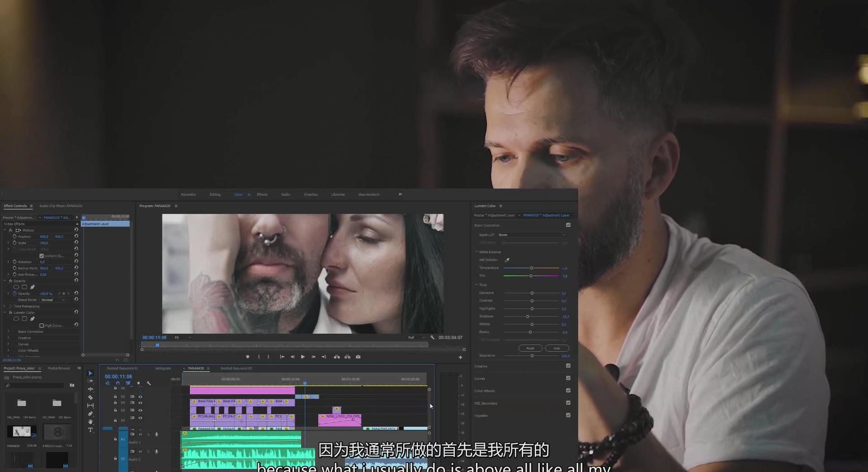
Task: Pick the Pen tool
Action: coord(90,414)
